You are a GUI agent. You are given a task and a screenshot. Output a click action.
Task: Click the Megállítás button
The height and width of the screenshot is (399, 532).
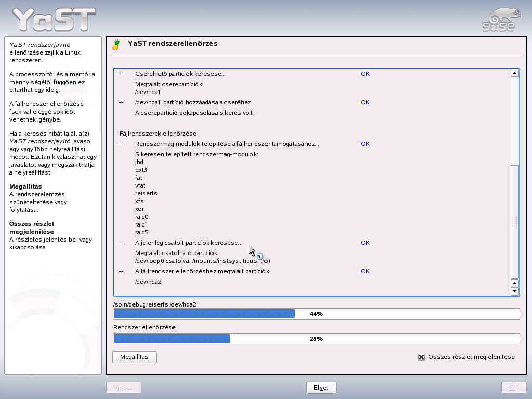135,357
